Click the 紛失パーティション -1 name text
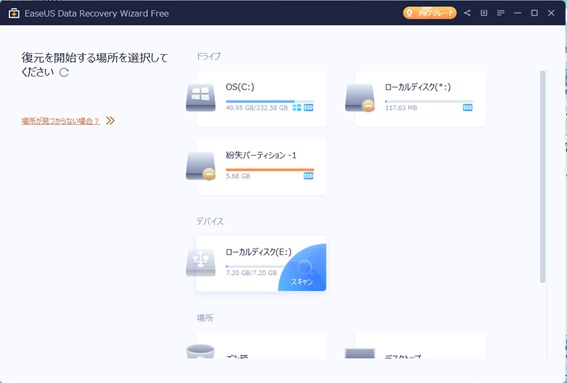Viewport: 567px width, 383px height. [261, 156]
